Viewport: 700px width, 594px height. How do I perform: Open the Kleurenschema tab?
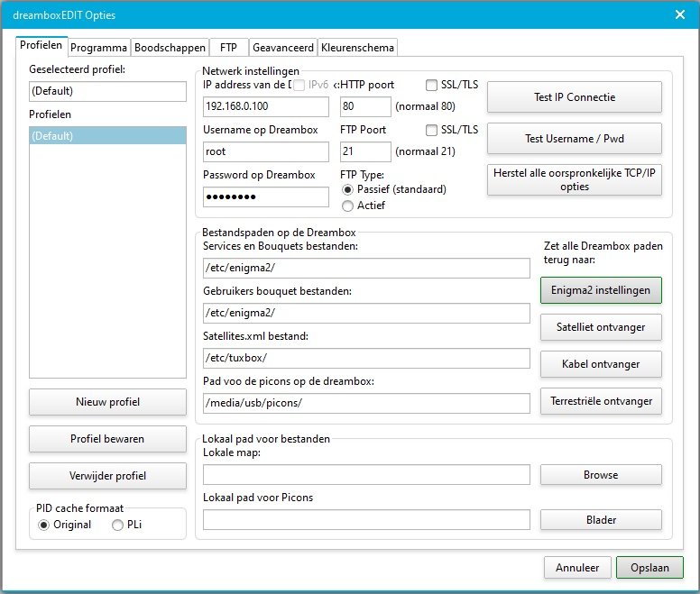pyautogui.click(x=357, y=48)
